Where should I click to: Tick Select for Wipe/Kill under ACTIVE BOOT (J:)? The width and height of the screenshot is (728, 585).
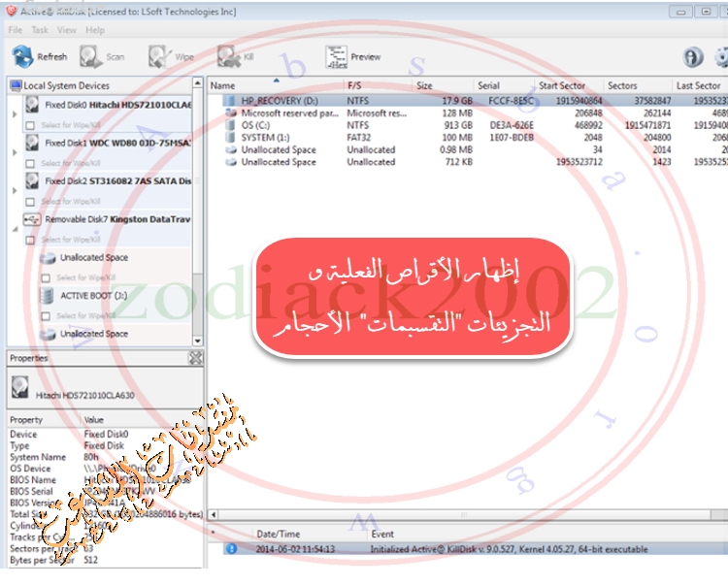click(46, 316)
